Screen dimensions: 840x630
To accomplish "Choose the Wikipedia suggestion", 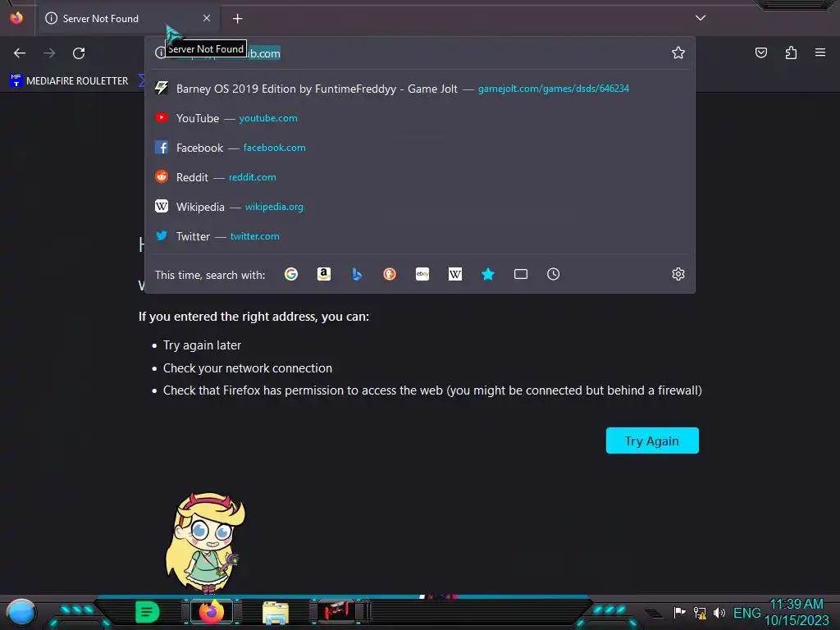I will pyautogui.click(x=420, y=206).
